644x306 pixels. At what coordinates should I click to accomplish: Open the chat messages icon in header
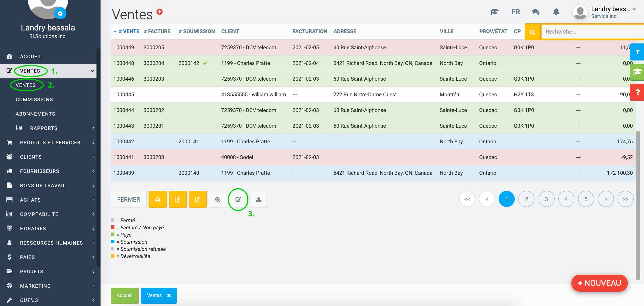click(535, 12)
